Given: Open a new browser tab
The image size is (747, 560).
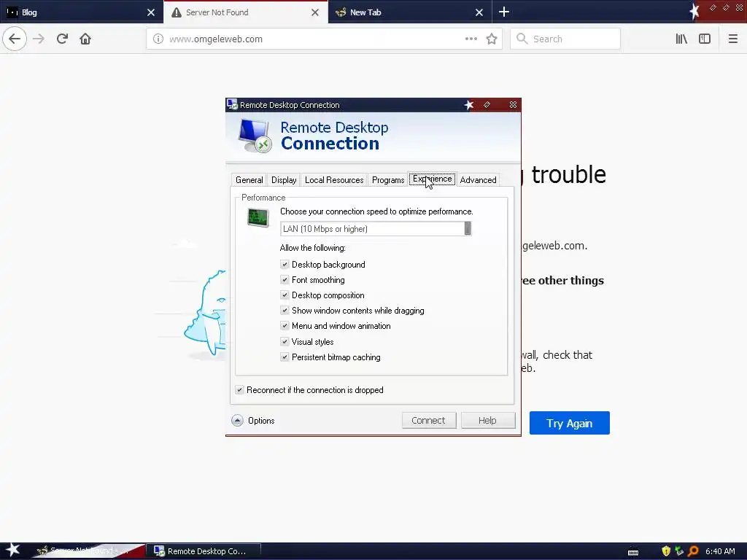Looking at the screenshot, I should (503, 12).
